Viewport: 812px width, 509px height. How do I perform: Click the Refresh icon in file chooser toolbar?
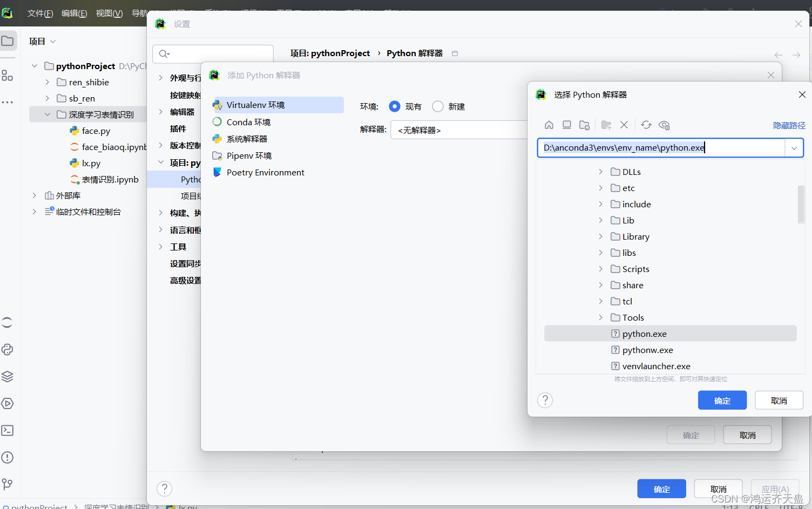click(x=646, y=125)
